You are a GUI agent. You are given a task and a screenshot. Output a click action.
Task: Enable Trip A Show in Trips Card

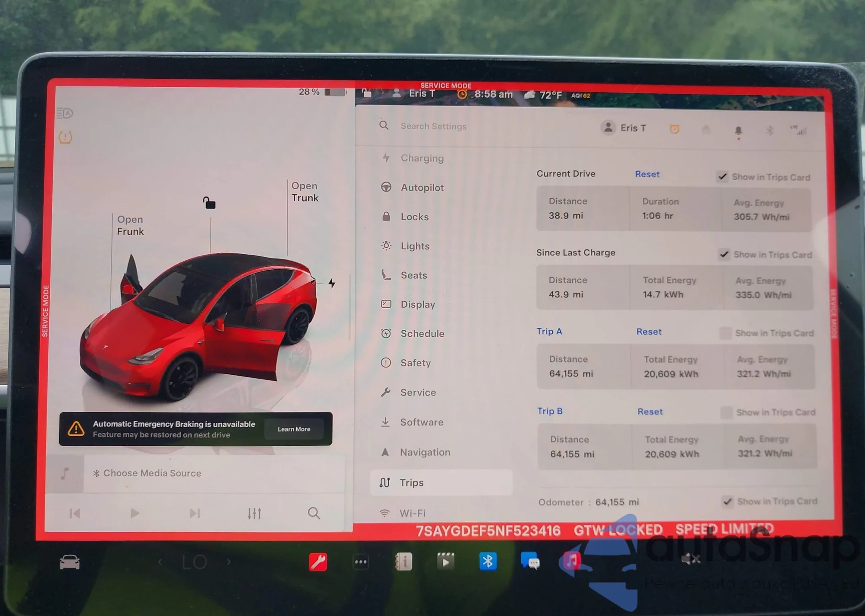(x=725, y=333)
